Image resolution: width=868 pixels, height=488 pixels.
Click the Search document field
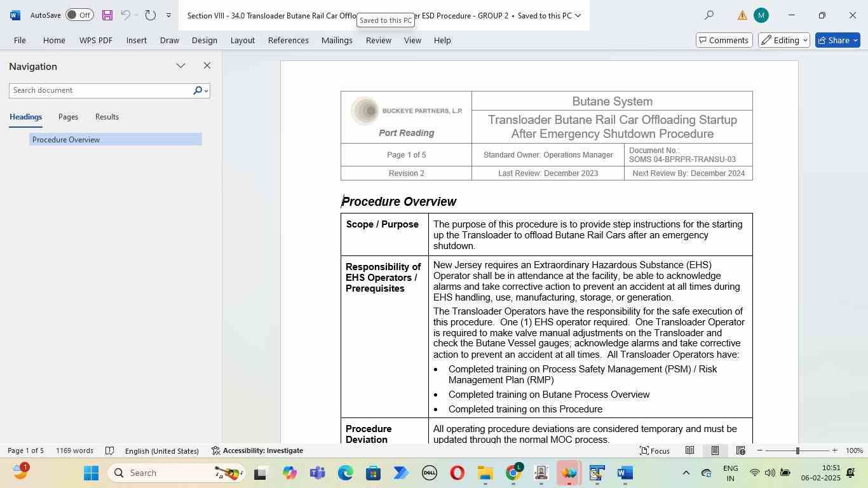(100, 90)
